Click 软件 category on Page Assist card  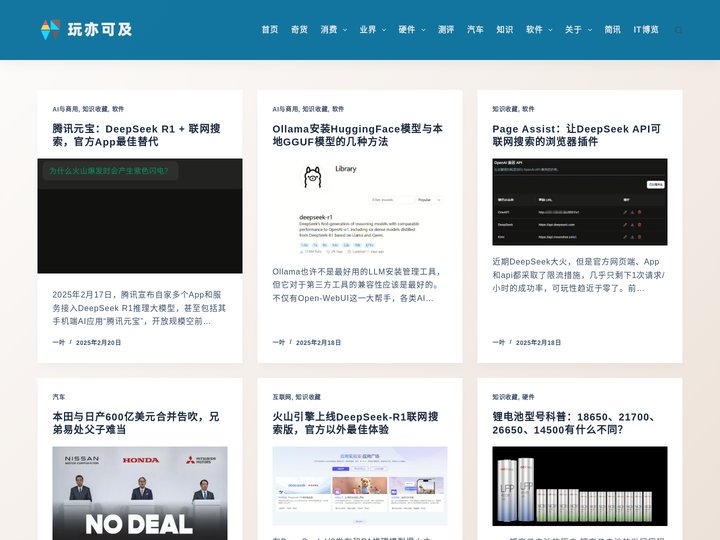coord(528,109)
